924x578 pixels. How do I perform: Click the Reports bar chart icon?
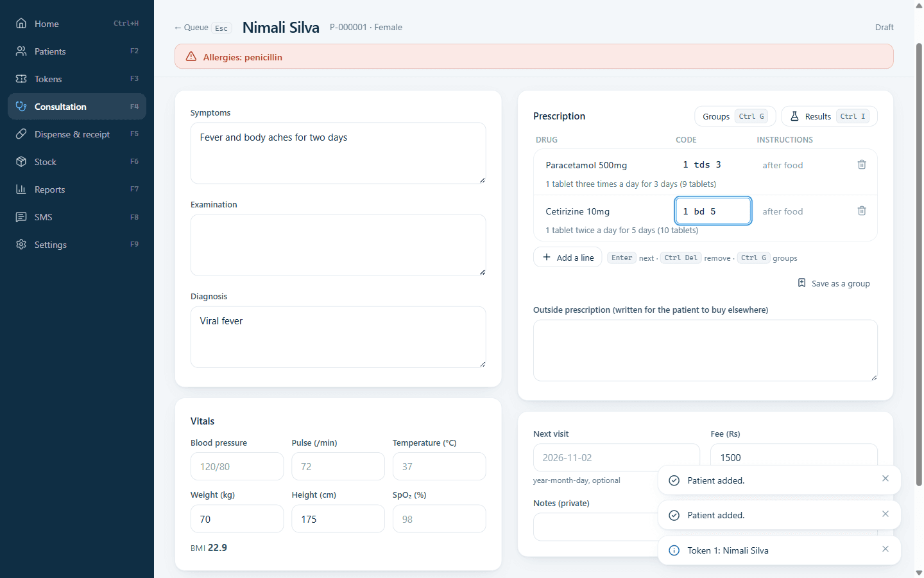pos(21,189)
